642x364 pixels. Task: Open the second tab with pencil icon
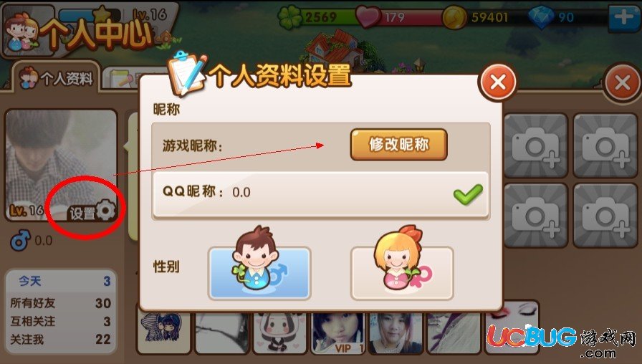click(122, 79)
